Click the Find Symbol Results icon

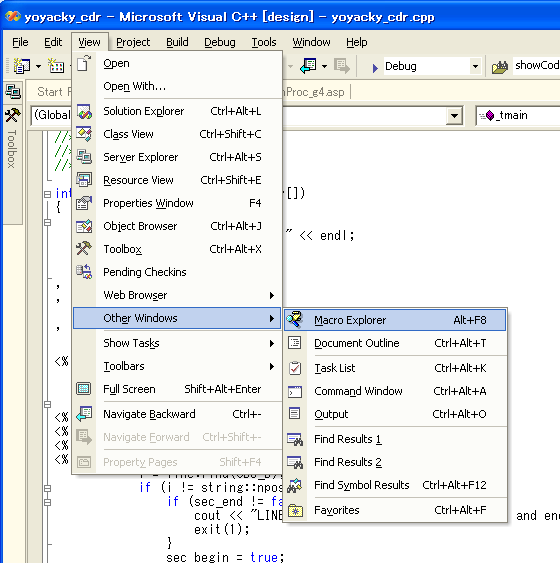pyautogui.click(x=295, y=485)
